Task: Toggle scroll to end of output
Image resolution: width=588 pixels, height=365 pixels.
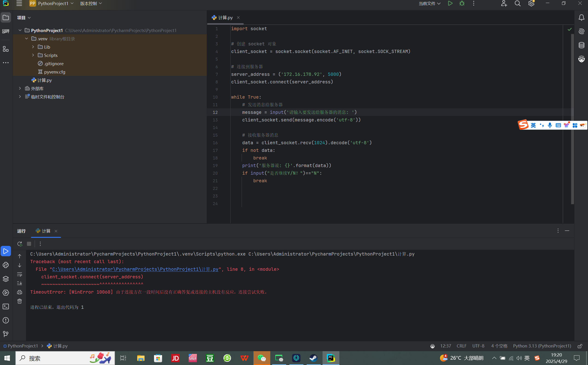Action: click(x=20, y=283)
